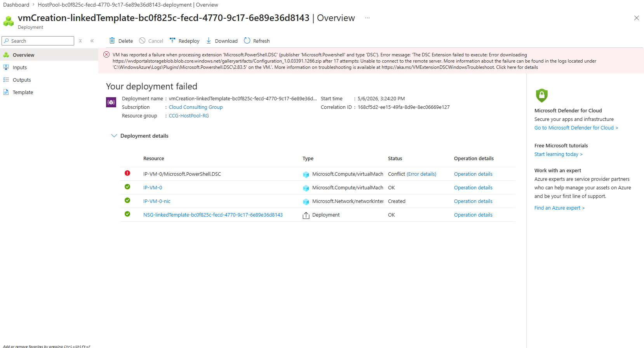Open the IP-VM-0 resource link
The height and width of the screenshot is (348, 644).
(153, 188)
